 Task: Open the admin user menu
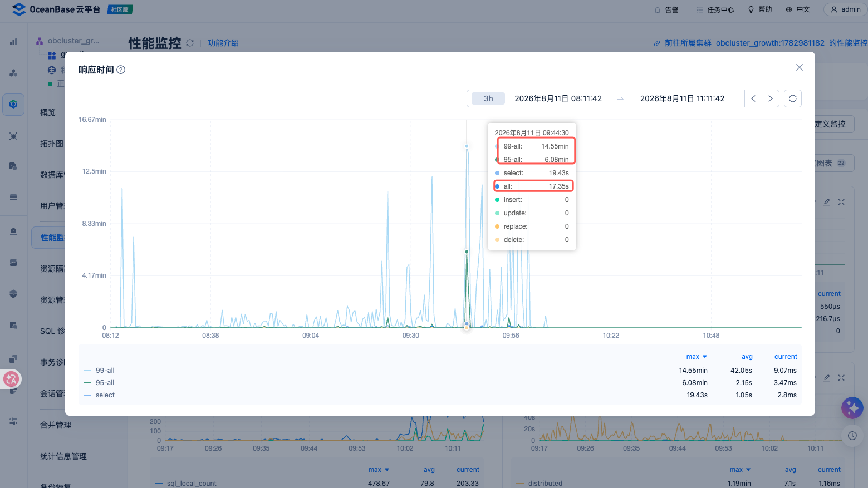(x=845, y=9)
